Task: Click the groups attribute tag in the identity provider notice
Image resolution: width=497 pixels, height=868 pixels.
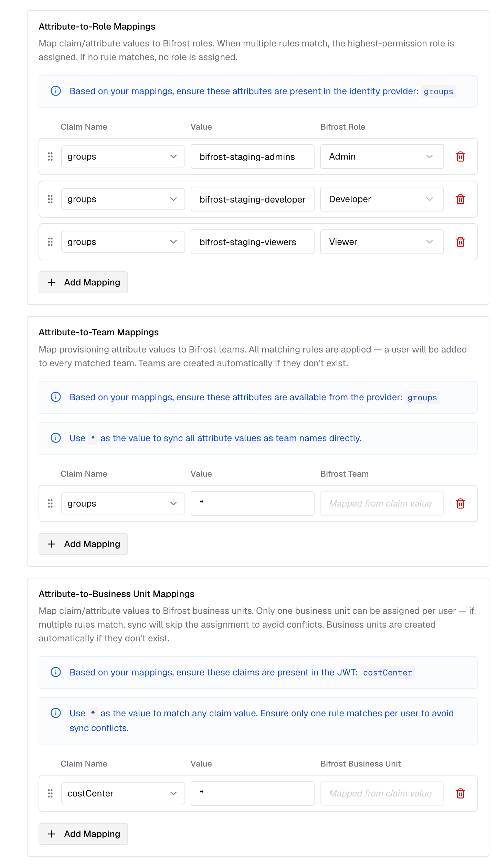Action: pos(438,91)
